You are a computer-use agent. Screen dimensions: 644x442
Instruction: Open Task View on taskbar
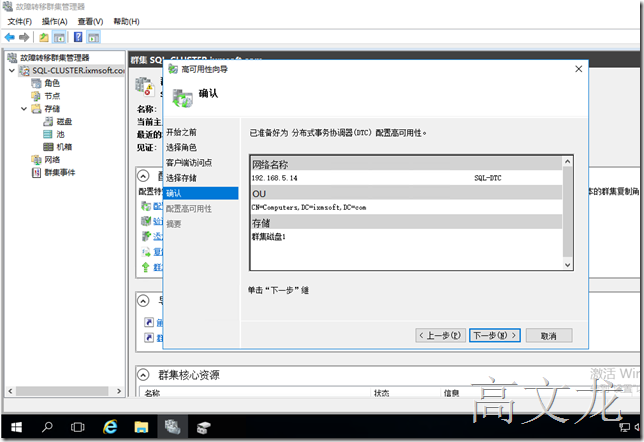pyautogui.click(x=78, y=428)
